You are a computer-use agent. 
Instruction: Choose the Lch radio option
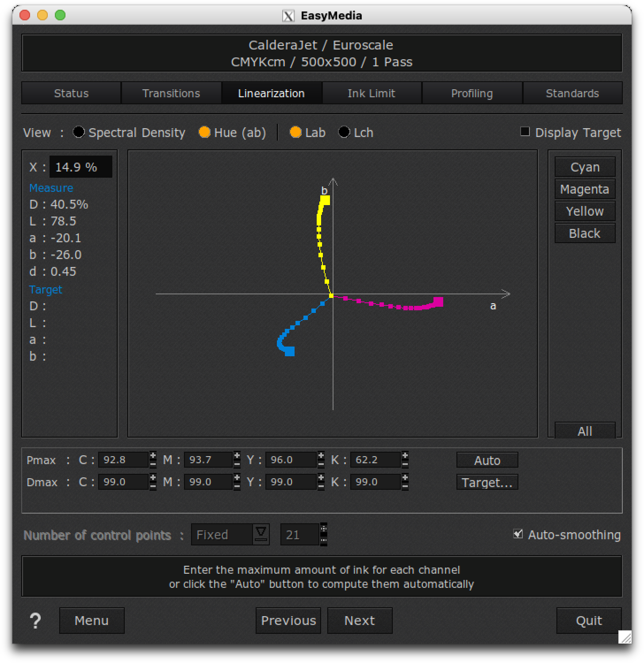[344, 132]
